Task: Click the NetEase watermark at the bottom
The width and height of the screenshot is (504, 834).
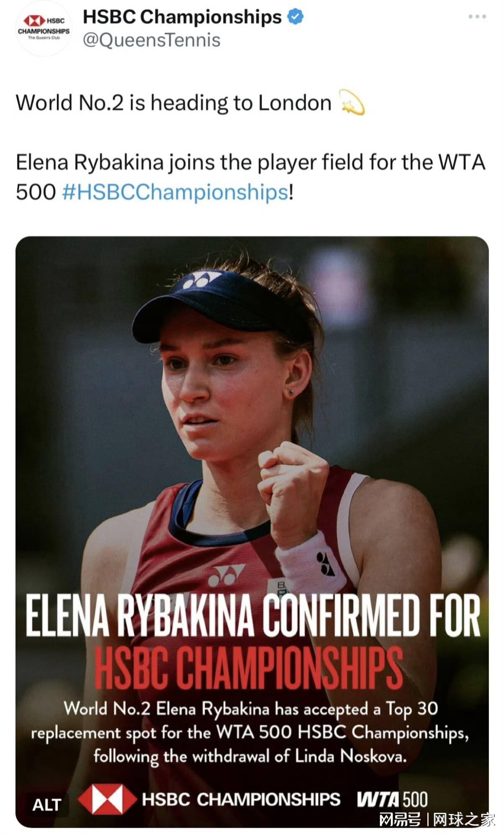Action: [437, 819]
